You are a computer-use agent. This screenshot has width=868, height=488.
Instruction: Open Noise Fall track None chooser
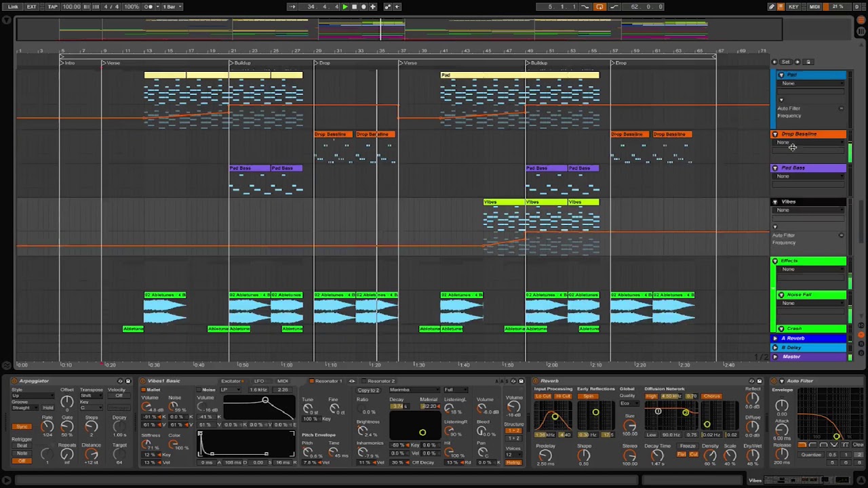coord(812,303)
